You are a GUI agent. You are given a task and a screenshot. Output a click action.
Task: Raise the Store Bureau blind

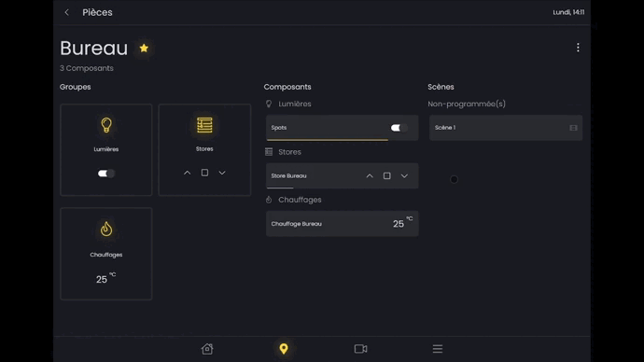(370, 175)
